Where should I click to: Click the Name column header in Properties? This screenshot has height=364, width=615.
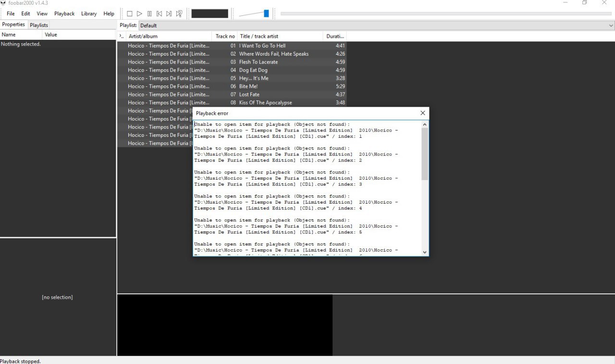coord(21,35)
